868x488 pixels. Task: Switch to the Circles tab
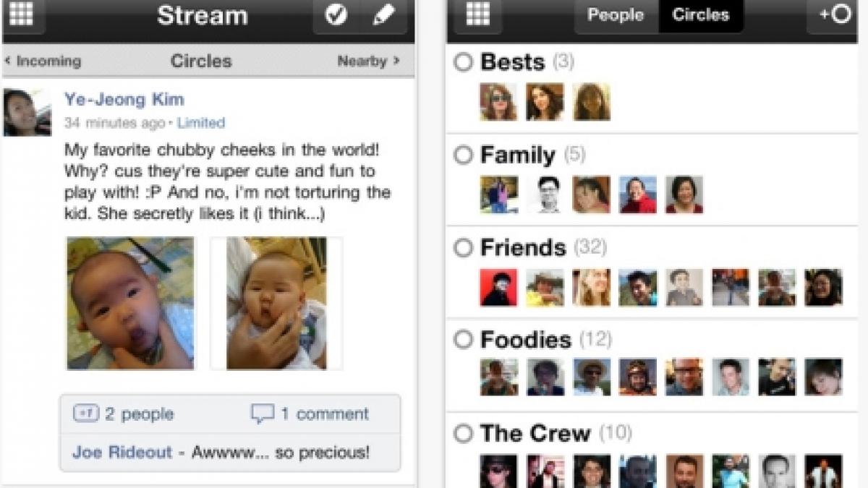pos(701,14)
